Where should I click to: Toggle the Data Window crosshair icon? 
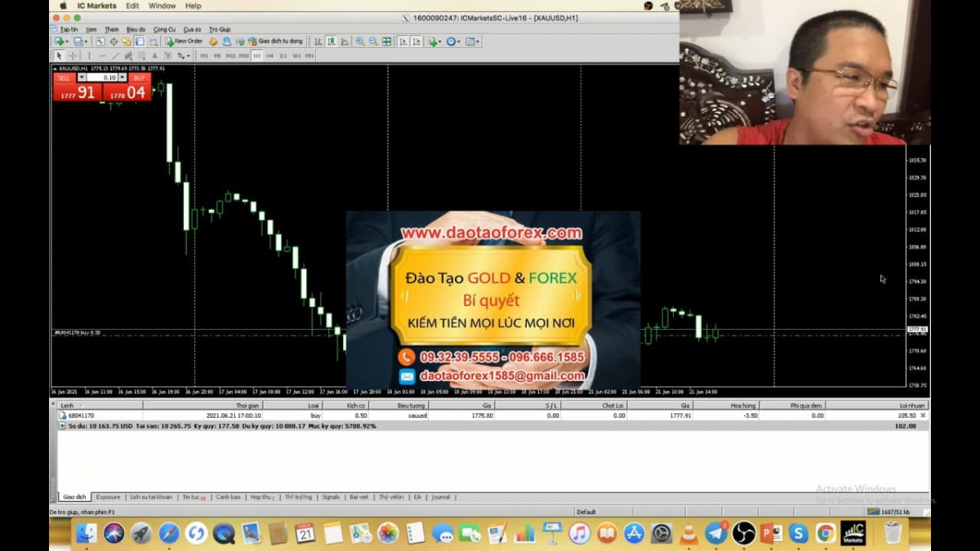click(114, 41)
